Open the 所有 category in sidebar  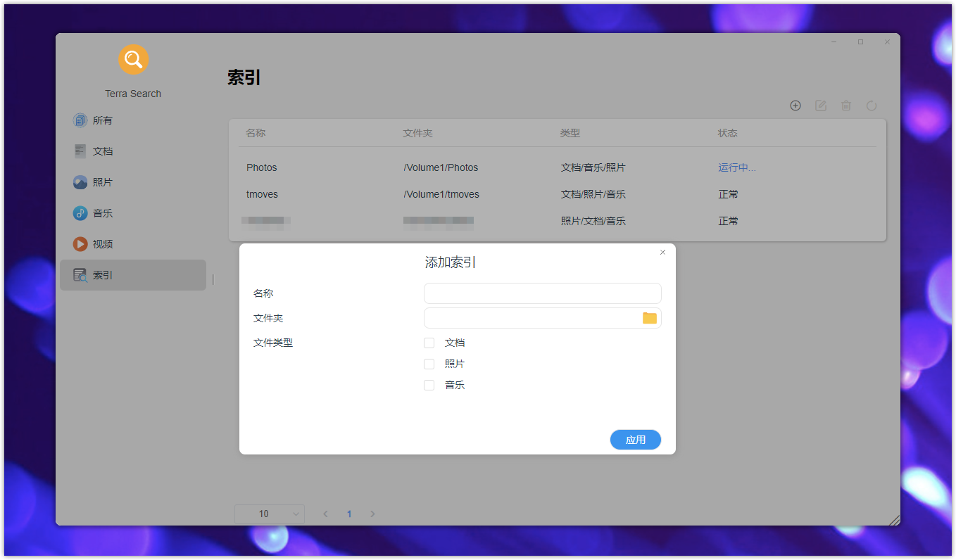pyautogui.click(x=133, y=120)
